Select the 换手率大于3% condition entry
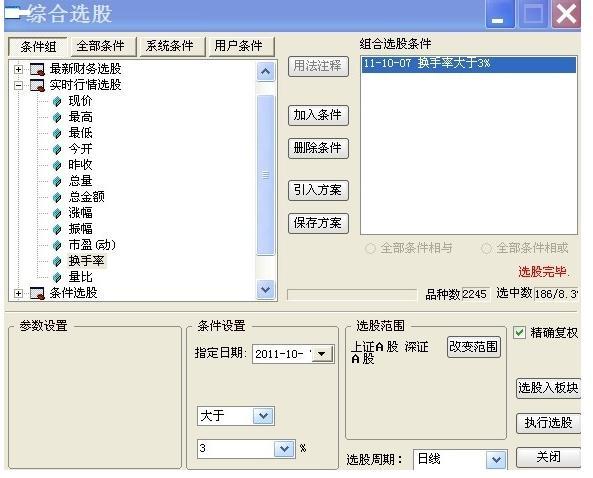The image size is (593, 478). [469, 64]
